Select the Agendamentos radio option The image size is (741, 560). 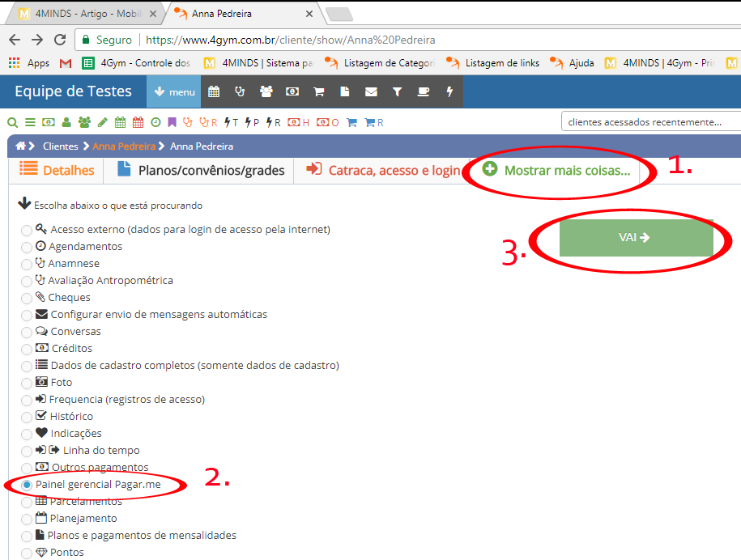pyautogui.click(x=28, y=247)
